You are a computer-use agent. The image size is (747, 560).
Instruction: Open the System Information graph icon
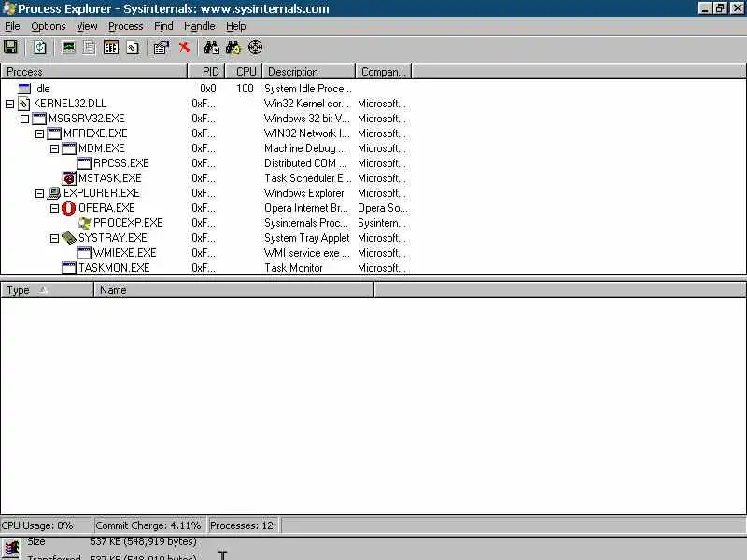[x=69, y=48]
